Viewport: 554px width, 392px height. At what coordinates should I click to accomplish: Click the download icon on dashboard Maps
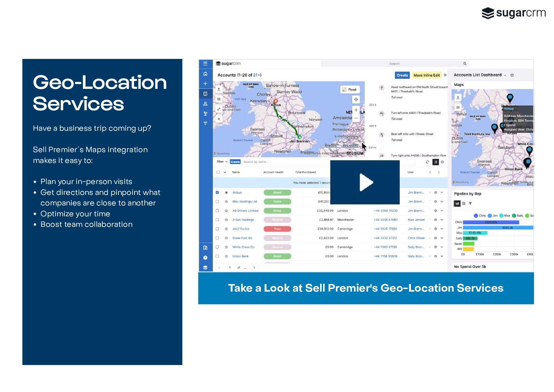458,97
